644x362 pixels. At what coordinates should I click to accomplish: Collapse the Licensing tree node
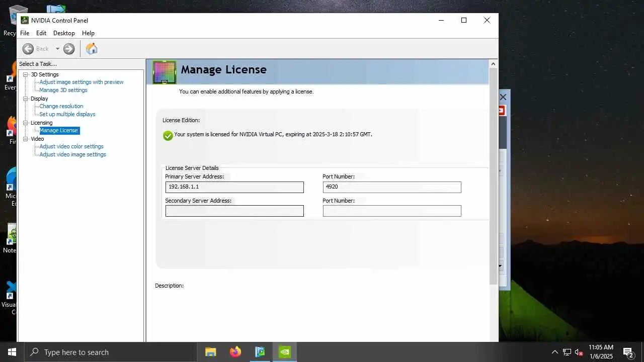pos(26,123)
